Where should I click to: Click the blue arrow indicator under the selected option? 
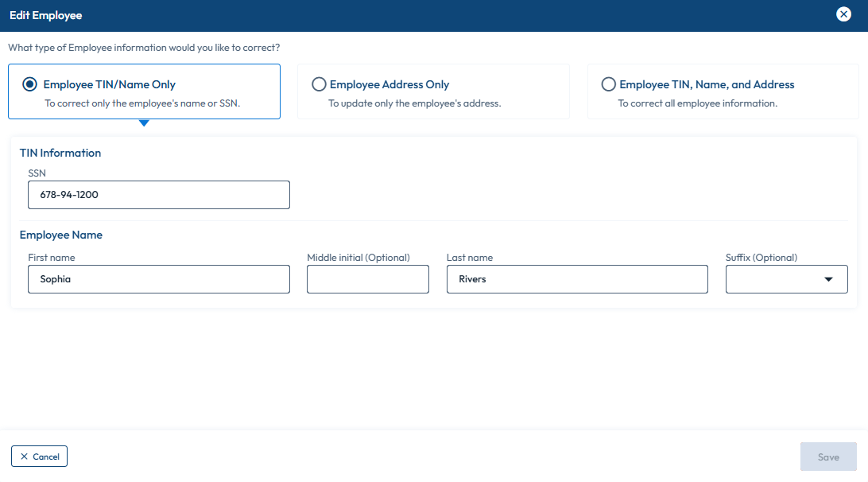pos(143,123)
